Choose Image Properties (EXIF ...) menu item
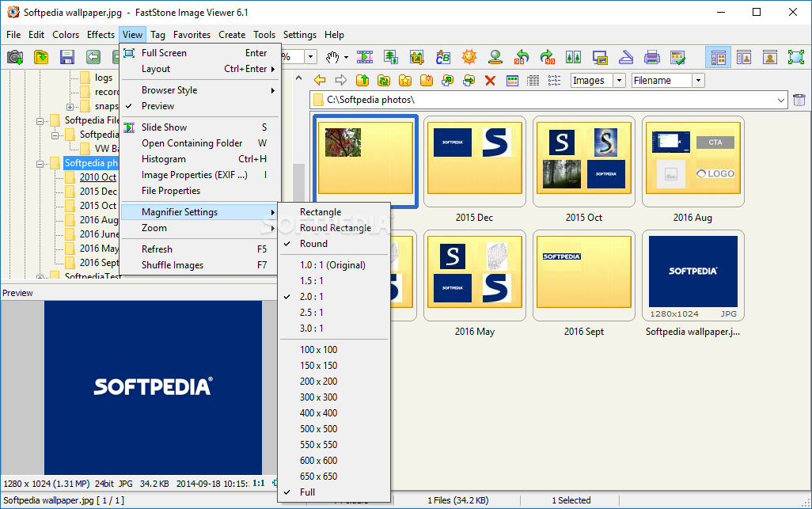The image size is (812, 509). tap(201, 175)
